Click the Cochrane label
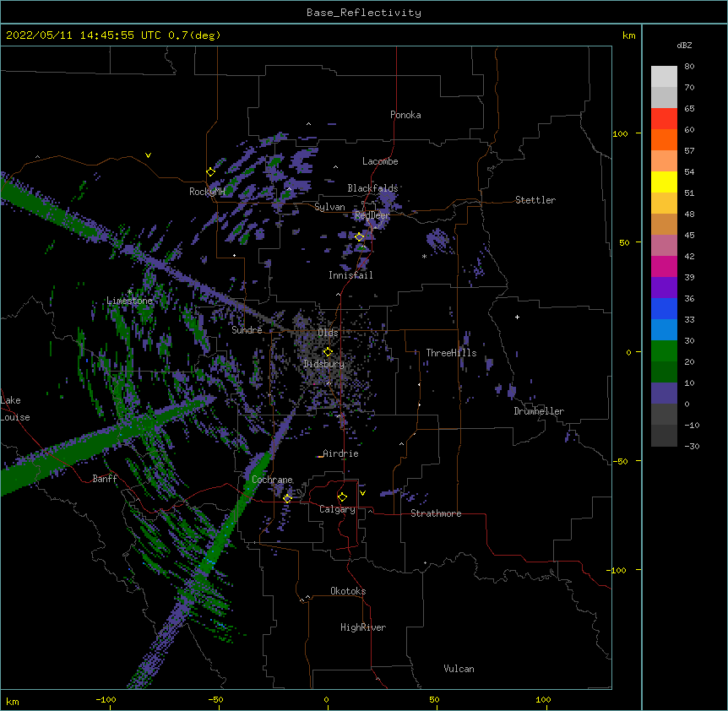This screenshot has height=711, width=728. point(272,480)
